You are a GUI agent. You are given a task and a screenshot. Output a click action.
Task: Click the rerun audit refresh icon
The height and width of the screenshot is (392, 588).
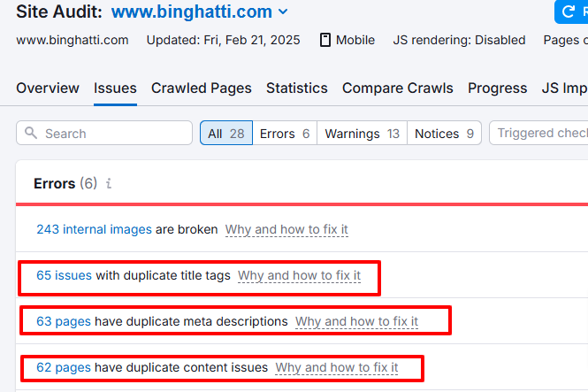(568, 12)
